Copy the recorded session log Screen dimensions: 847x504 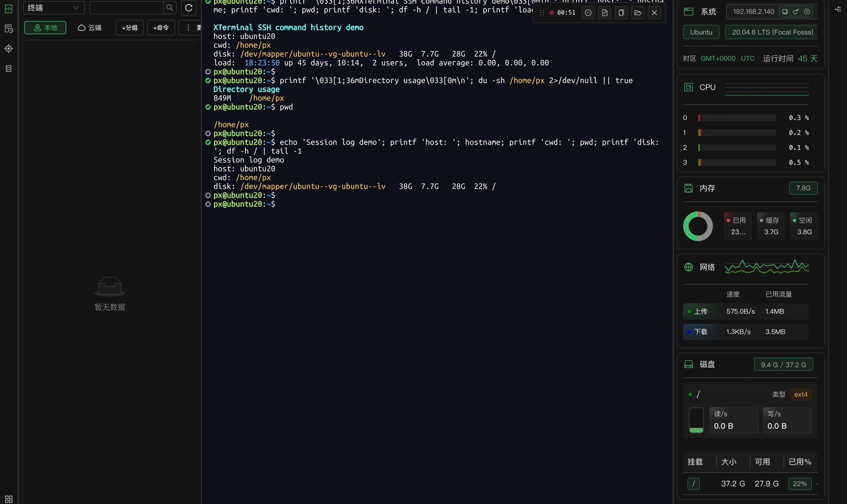tap(621, 13)
